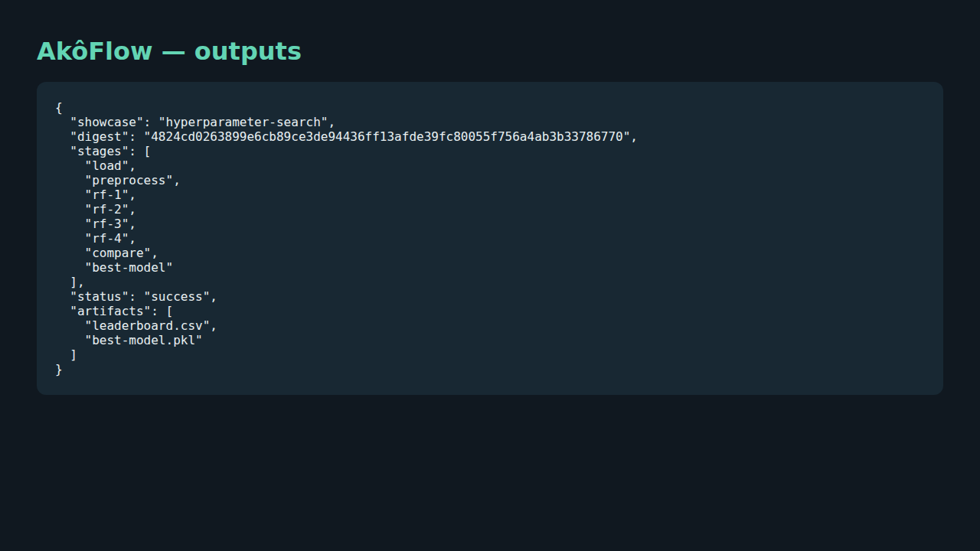Click the "status" key label
Image resolution: width=980 pixels, height=551 pixels.
click(x=100, y=297)
